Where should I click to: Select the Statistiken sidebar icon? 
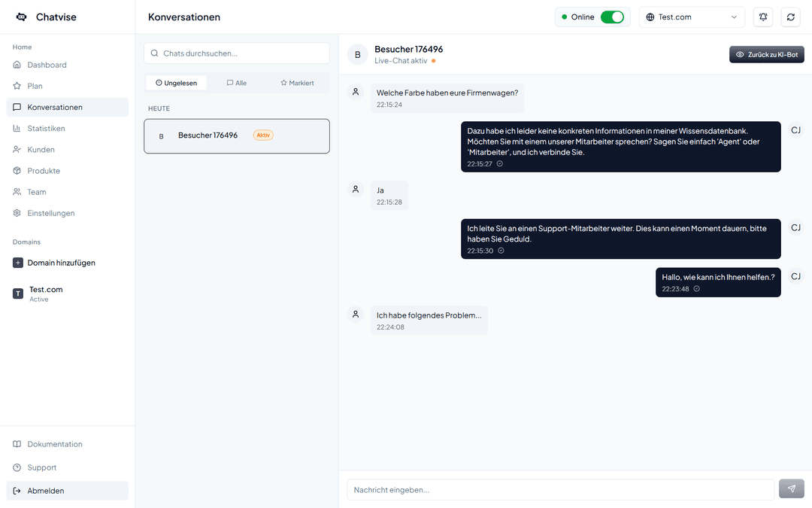[x=17, y=128]
